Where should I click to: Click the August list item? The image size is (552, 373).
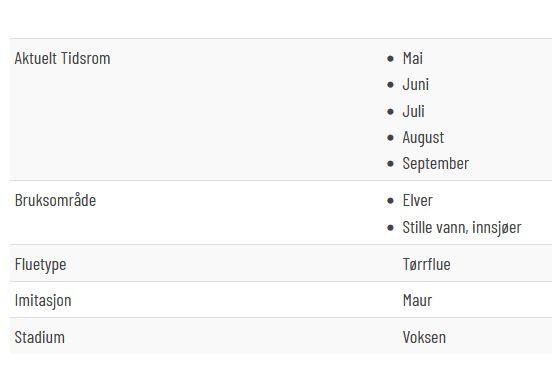point(423,138)
